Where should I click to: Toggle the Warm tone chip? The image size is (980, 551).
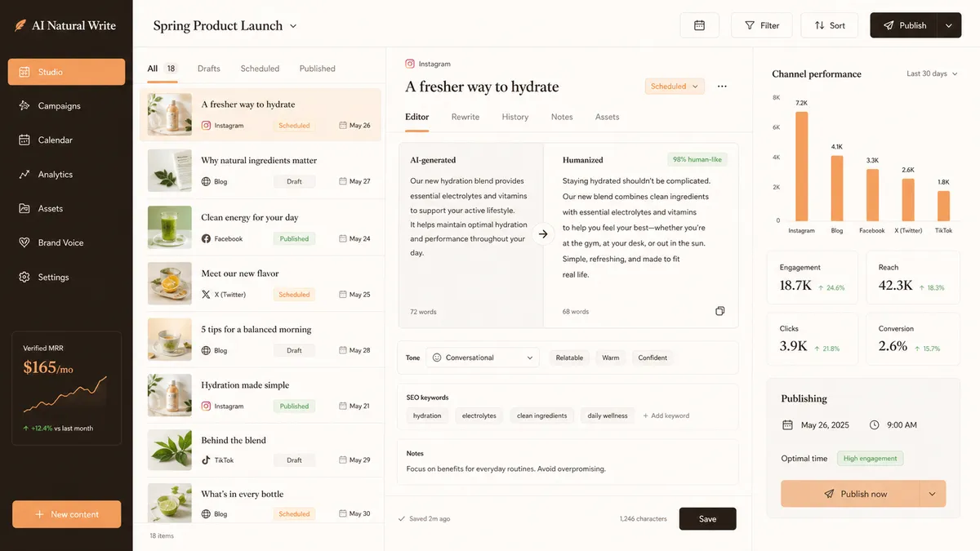(611, 358)
